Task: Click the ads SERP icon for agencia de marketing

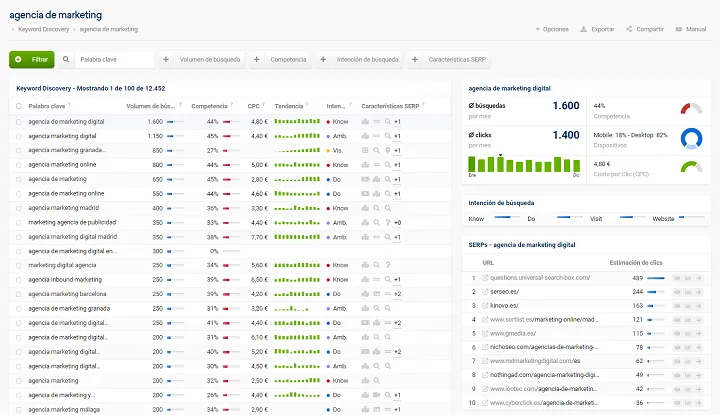Action: point(365,179)
